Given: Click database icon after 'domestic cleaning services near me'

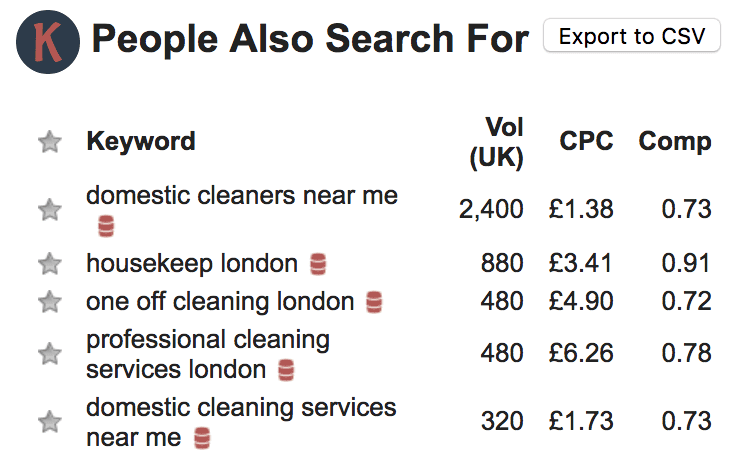Looking at the screenshot, I should [202, 438].
